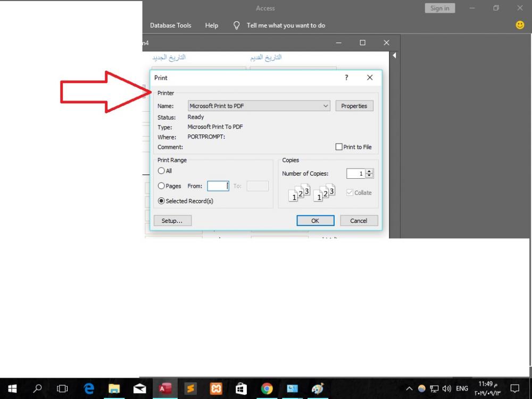Increase the number of copies
The height and width of the screenshot is (399, 532).
point(370,171)
